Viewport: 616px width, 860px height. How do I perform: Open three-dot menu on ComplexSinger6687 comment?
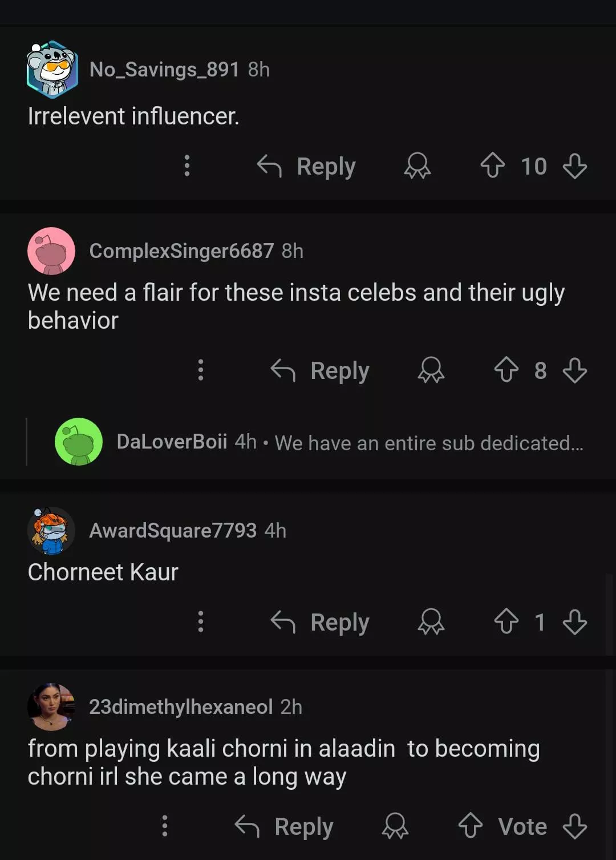click(x=200, y=370)
